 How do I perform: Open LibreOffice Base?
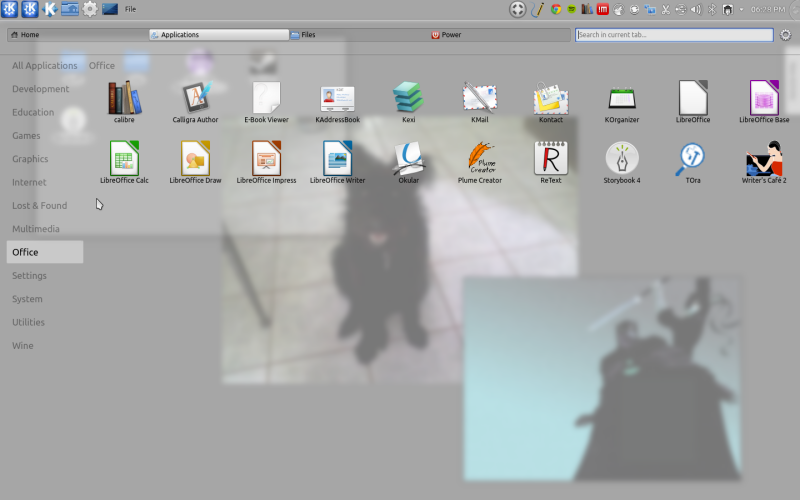click(764, 102)
